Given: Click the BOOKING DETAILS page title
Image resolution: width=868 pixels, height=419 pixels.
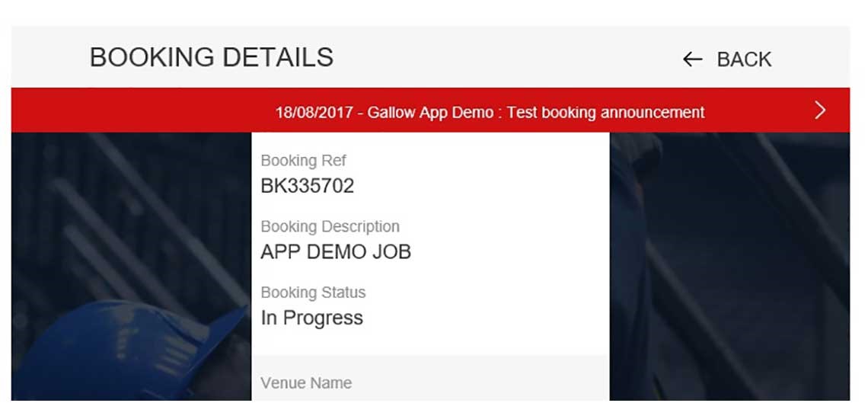Looking at the screenshot, I should 212,58.
